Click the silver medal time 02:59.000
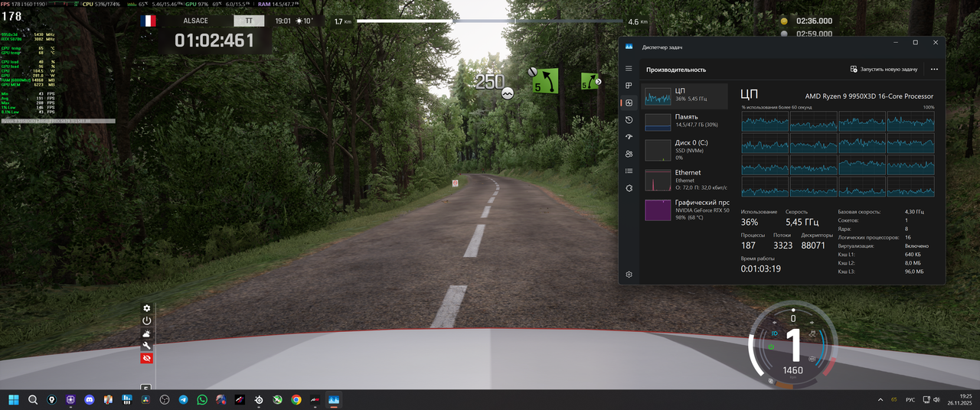Viewport: 980px width, 410px height. coord(814,34)
